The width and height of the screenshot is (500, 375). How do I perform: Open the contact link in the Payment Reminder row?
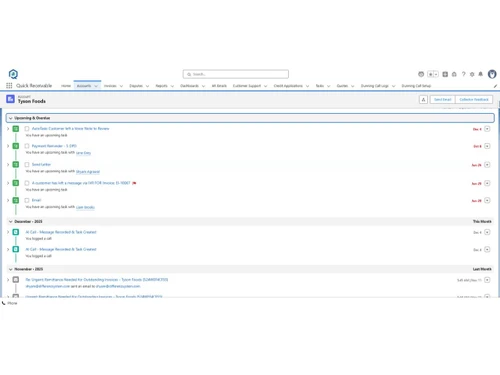(83, 153)
